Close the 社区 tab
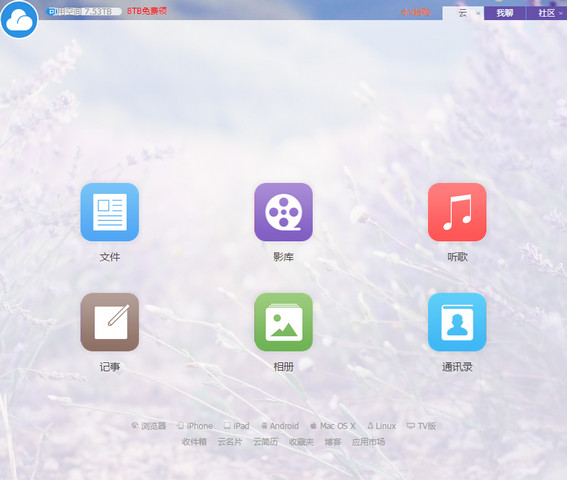This screenshot has width=567, height=480. pyautogui.click(x=561, y=13)
